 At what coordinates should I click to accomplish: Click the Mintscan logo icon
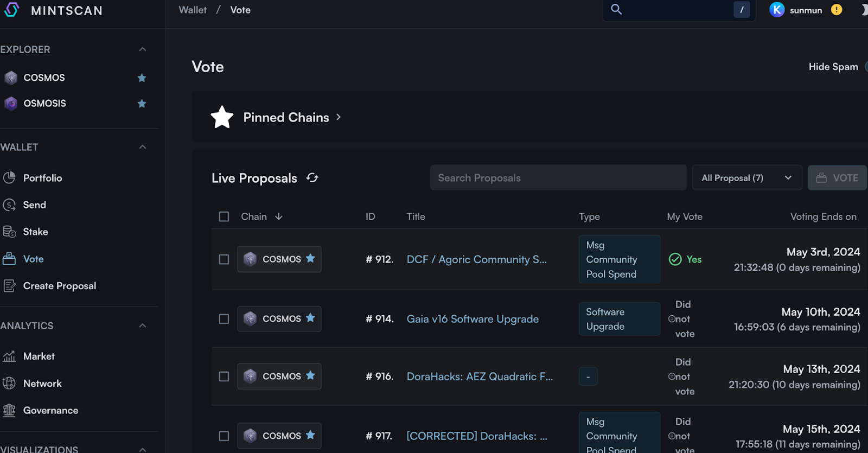(11, 10)
